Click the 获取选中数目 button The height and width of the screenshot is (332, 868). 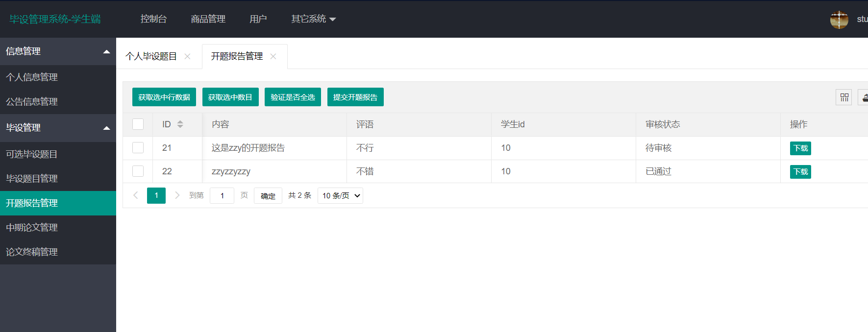coord(230,97)
